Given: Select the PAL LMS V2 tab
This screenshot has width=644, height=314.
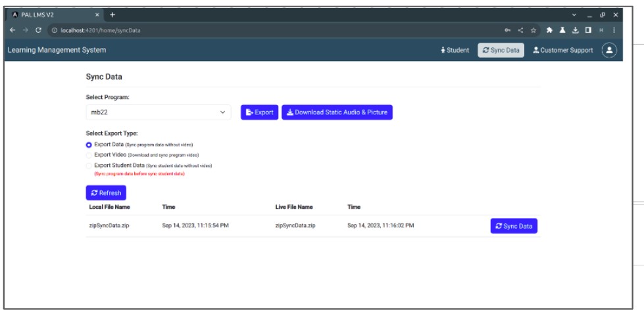Looking at the screenshot, I should [57, 14].
